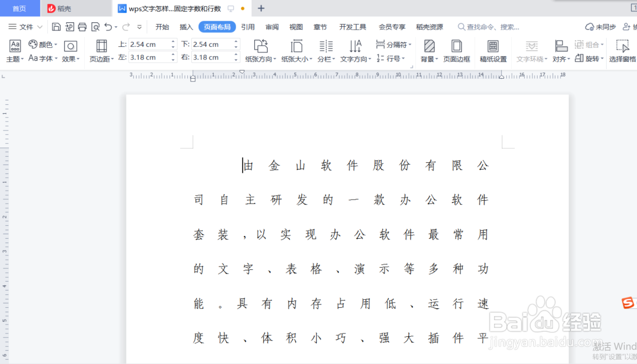Click the Print icon in quick toolbar

click(x=82, y=27)
